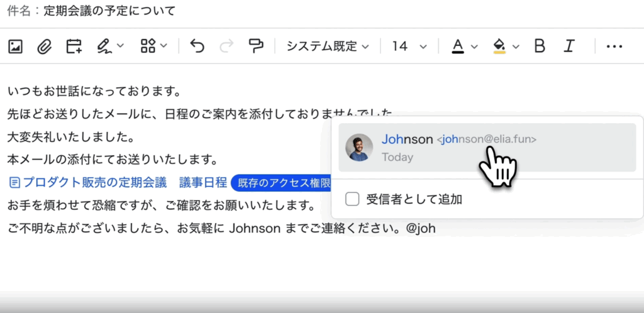This screenshot has height=313, width=644.
Task: Undo the last edit
Action: (197, 46)
